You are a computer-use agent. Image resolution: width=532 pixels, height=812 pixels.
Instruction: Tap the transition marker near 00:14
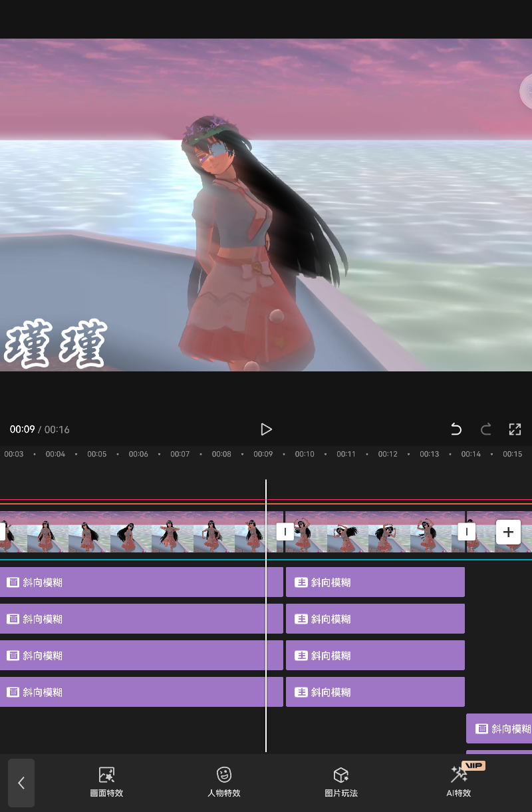[466, 532]
